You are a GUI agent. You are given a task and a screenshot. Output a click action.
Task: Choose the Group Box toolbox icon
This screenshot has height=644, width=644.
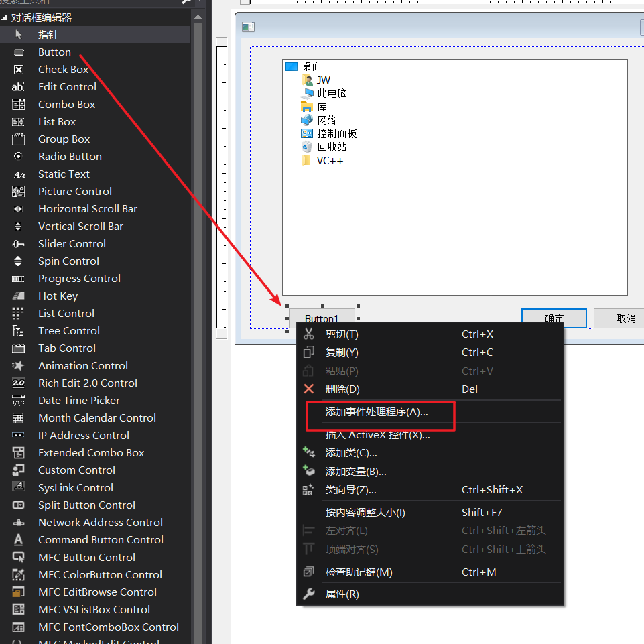[x=19, y=139]
